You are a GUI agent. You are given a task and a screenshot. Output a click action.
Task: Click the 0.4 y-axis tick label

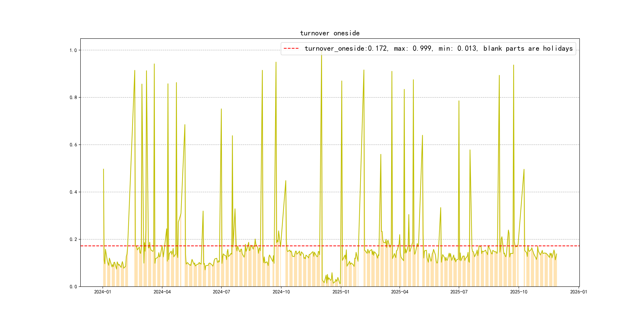coord(73,192)
